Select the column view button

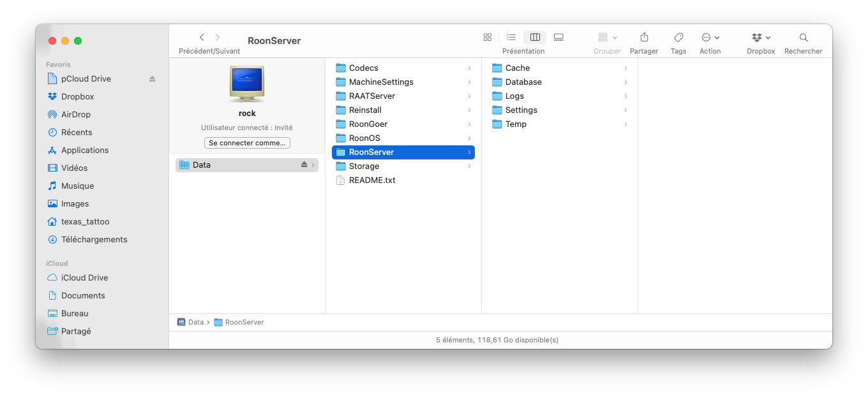pos(535,38)
